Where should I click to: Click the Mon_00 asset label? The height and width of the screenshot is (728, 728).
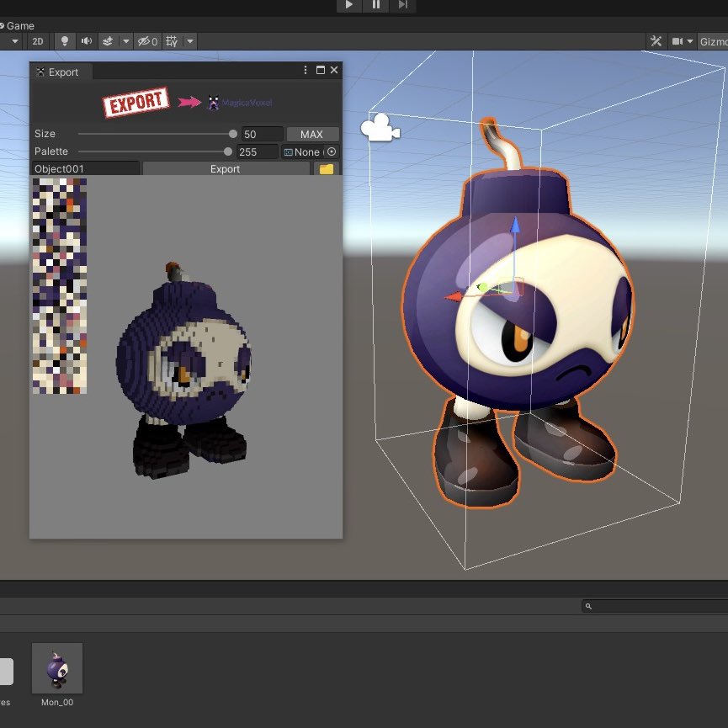(57, 702)
